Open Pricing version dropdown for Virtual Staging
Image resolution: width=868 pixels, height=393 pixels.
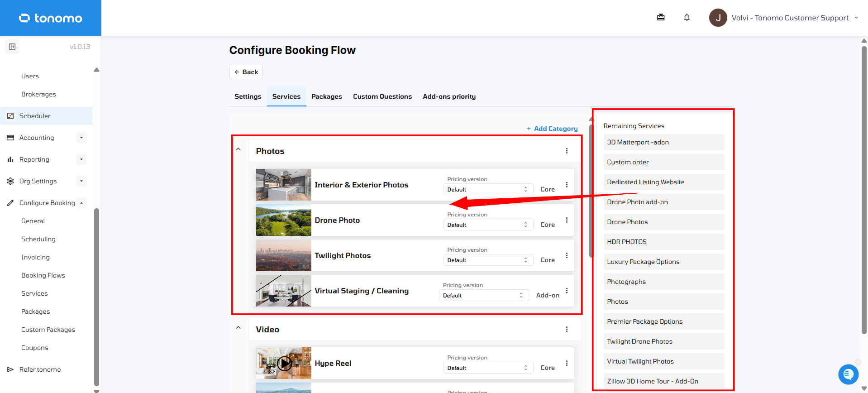tap(483, 295)
